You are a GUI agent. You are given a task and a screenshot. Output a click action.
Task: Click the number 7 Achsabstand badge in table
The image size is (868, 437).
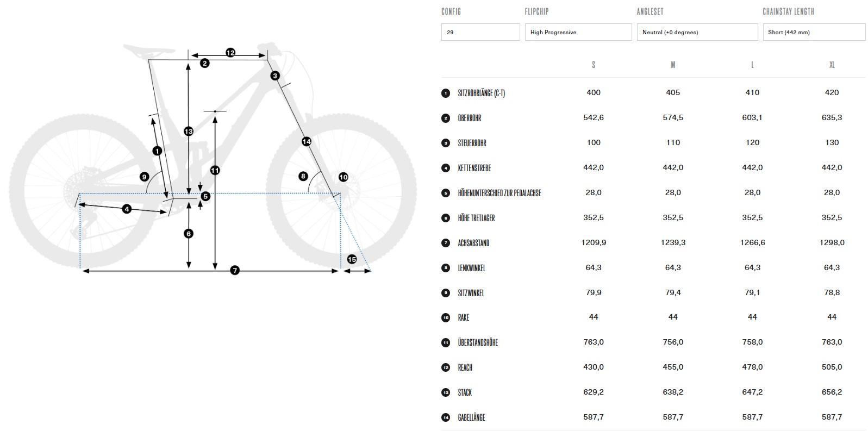click(x=446, y=243)
